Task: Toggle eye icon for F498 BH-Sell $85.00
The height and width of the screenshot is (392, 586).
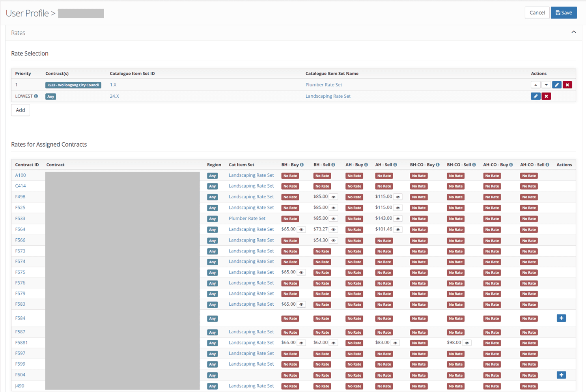Action: point(333,197)
